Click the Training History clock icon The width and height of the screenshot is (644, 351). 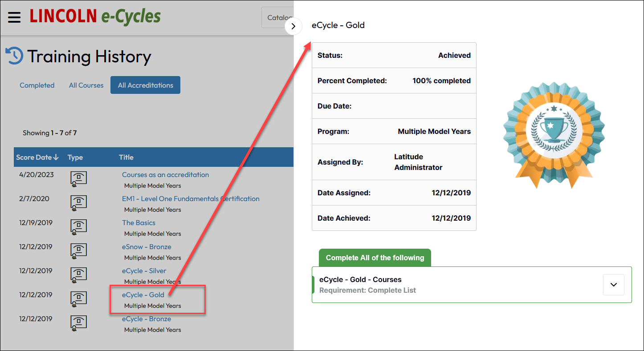pyautogui.click(x=14, y=56)
